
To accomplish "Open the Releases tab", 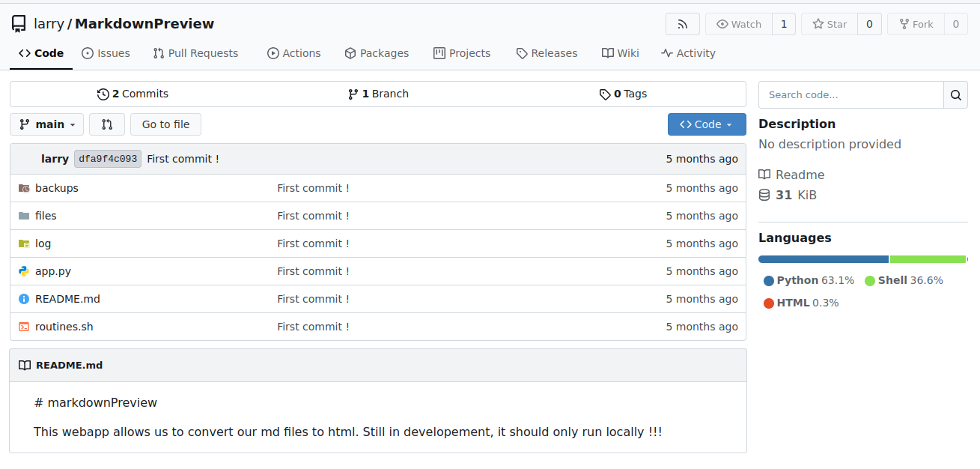I will 547,53.
